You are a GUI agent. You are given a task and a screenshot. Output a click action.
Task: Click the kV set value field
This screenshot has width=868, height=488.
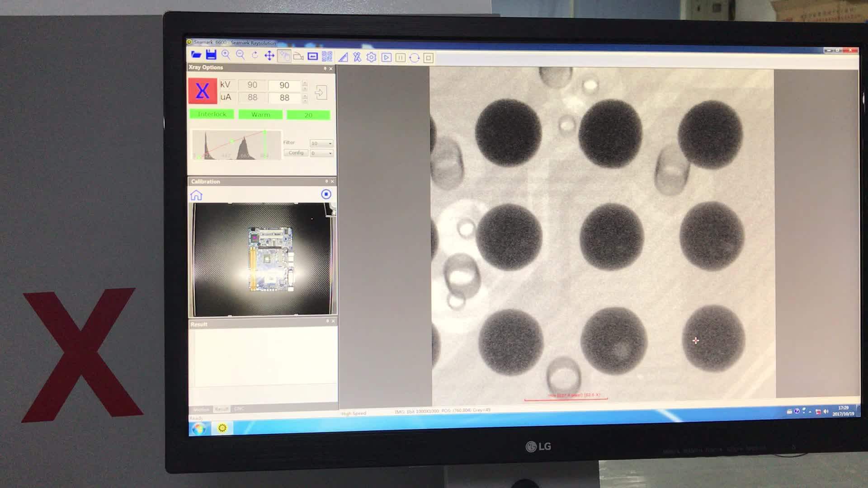coord(284,85)
